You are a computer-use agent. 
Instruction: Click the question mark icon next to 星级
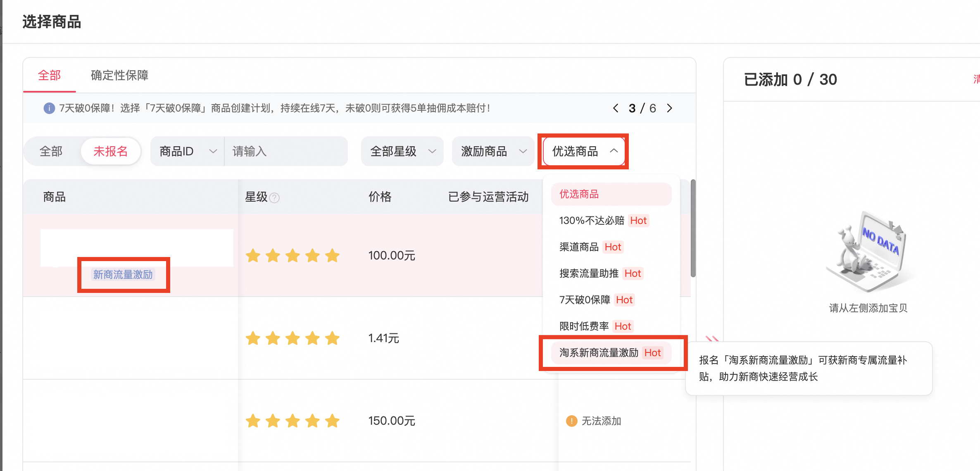pos(274,198)
